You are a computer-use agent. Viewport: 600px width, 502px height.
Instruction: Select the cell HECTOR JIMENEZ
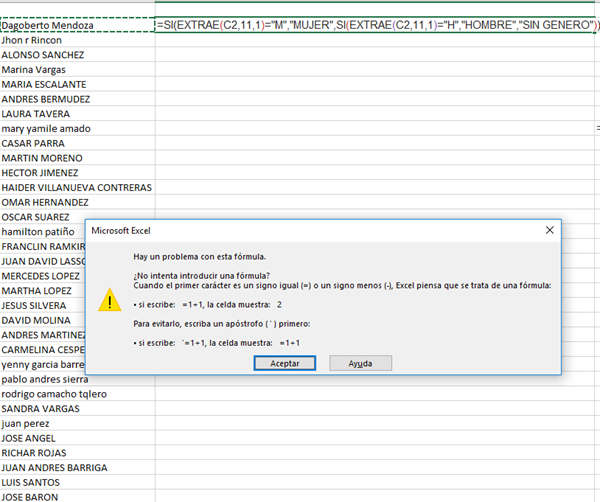[78, 173]
